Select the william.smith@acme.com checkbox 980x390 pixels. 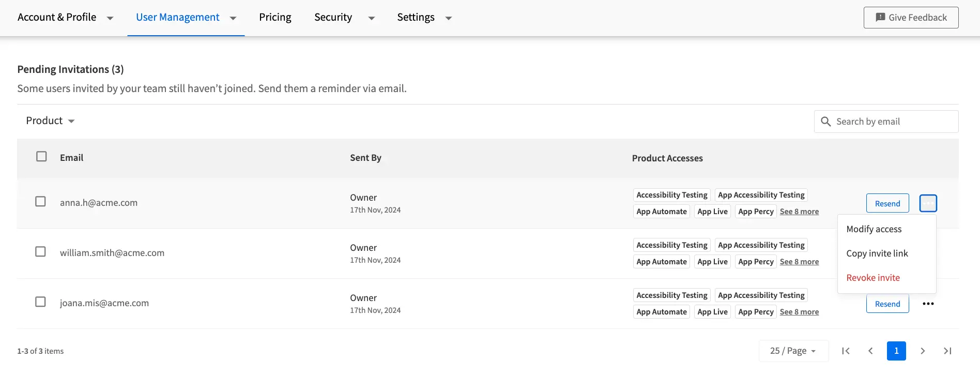(x=40, y=251)
